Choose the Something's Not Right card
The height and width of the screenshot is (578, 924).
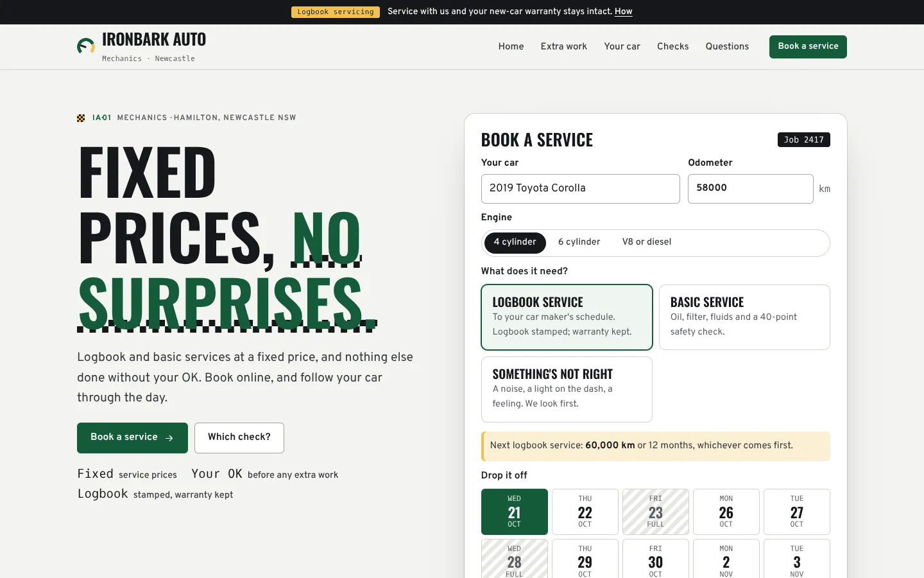(x=567, y=389)
